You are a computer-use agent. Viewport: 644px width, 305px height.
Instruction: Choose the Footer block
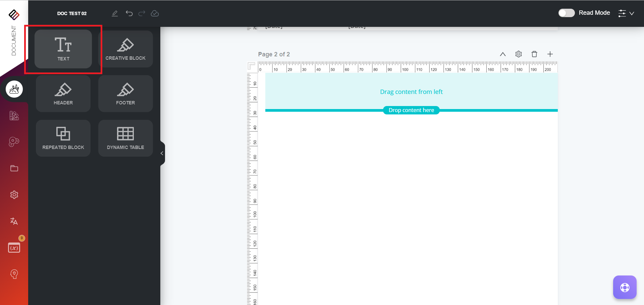(x=125, y=94)
